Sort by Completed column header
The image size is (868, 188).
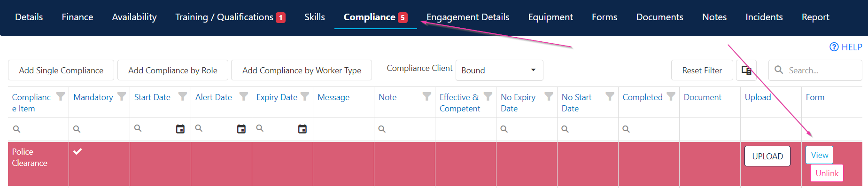pos(642,97)
